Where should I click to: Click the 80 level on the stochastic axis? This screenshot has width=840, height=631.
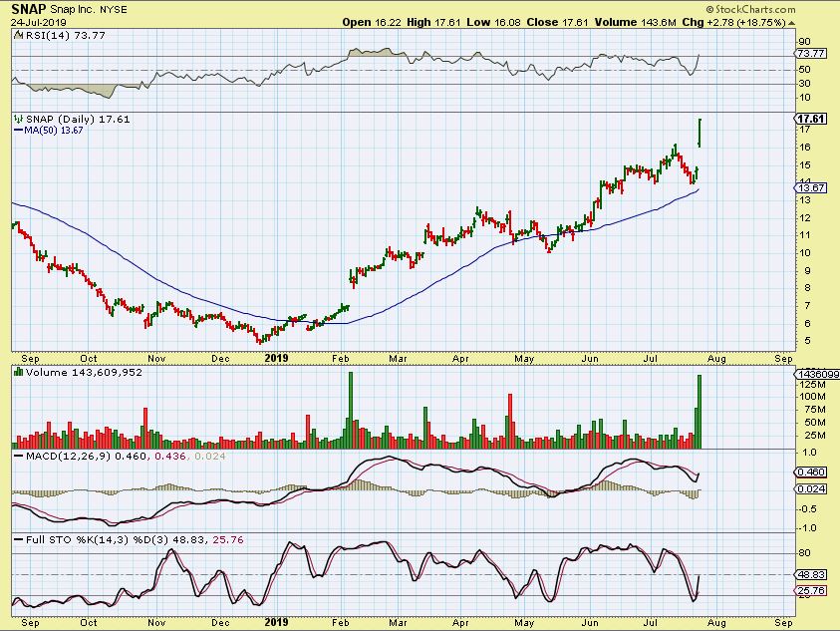pyautogui.click(x=804, y=553)
